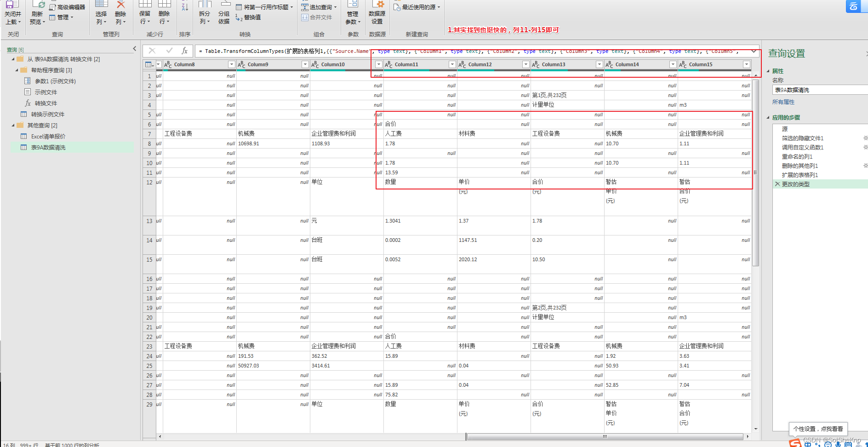
Task: Click Replace Values (替换值)
Action: point(248,17)
